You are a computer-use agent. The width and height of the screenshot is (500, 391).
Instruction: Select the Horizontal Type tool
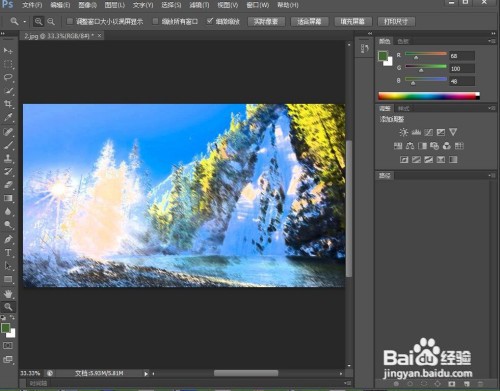(8, 253)
